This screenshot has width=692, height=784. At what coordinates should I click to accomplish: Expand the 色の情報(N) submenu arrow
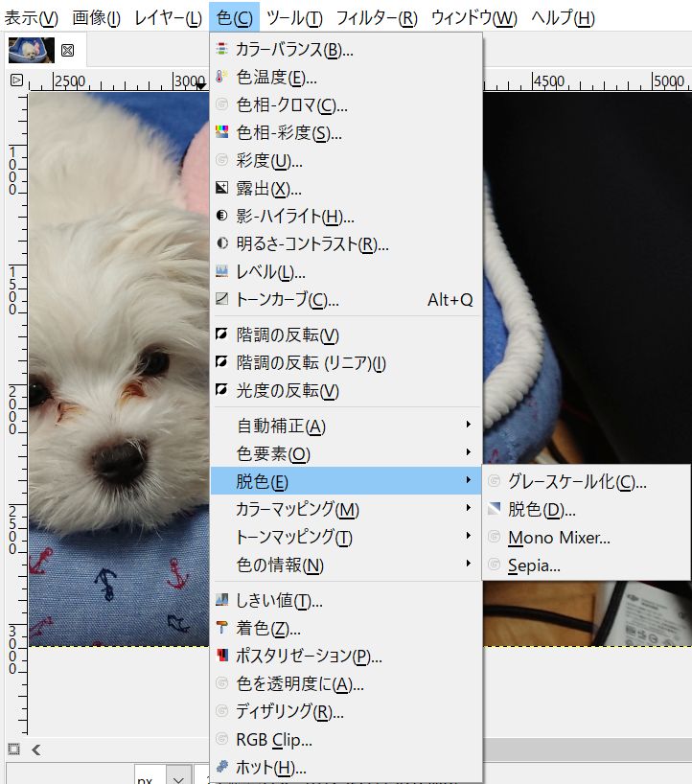click(469, 564)
